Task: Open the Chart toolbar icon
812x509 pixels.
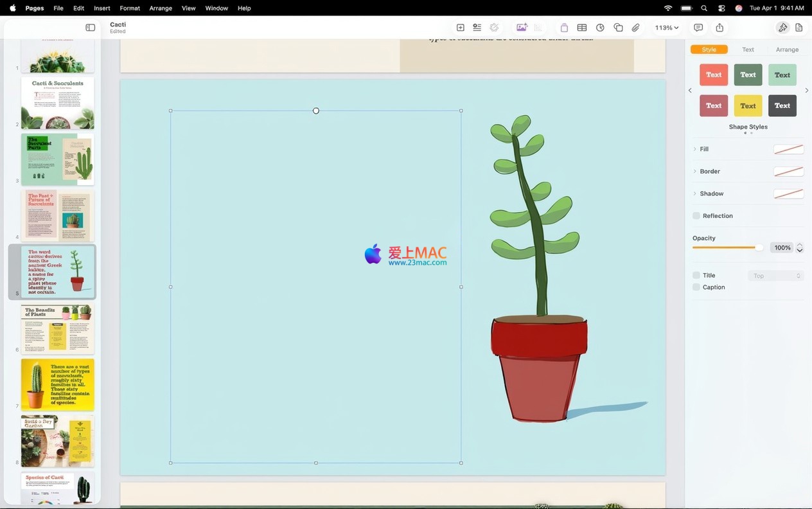Action: coord(600,28)
